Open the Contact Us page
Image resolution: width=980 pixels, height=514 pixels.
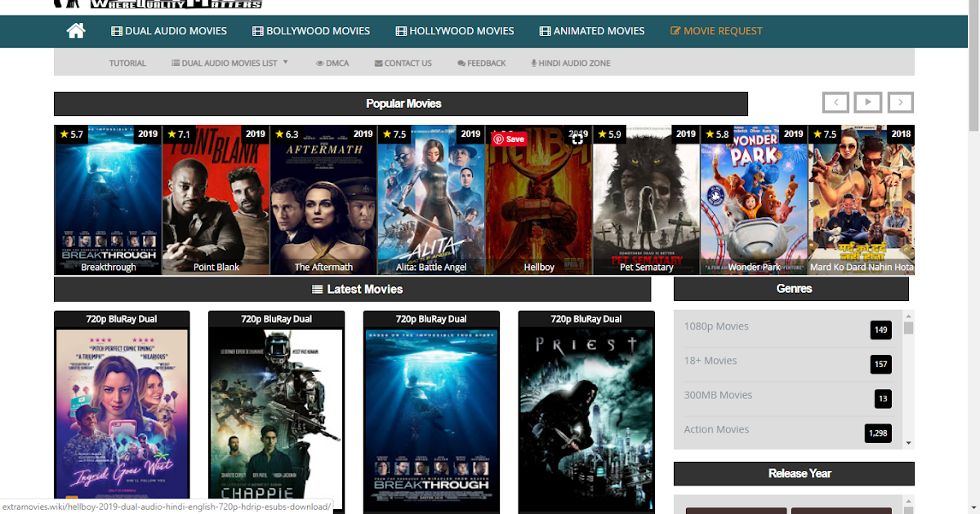point(403,63)
